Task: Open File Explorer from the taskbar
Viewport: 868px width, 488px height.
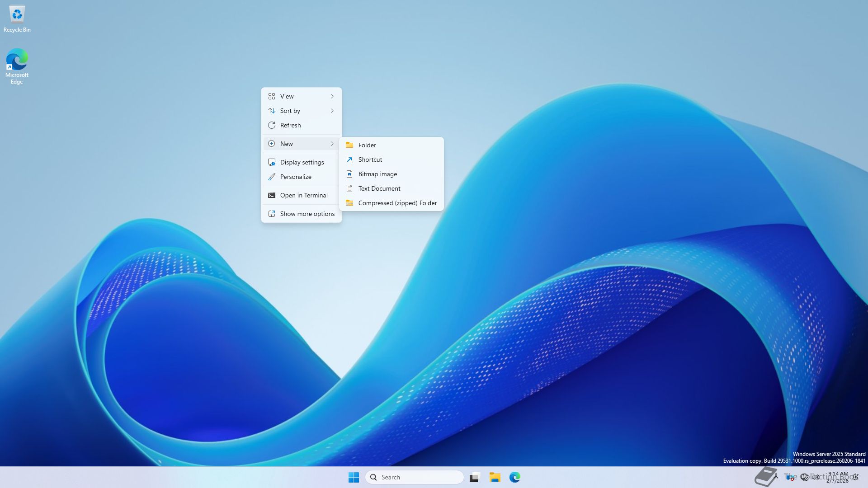Action: [495, 477]
